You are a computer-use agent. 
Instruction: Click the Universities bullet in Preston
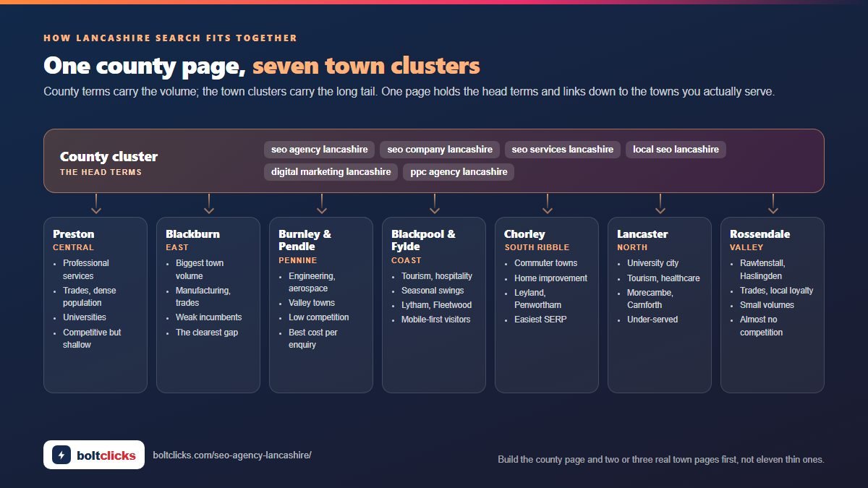click(85, 317)
